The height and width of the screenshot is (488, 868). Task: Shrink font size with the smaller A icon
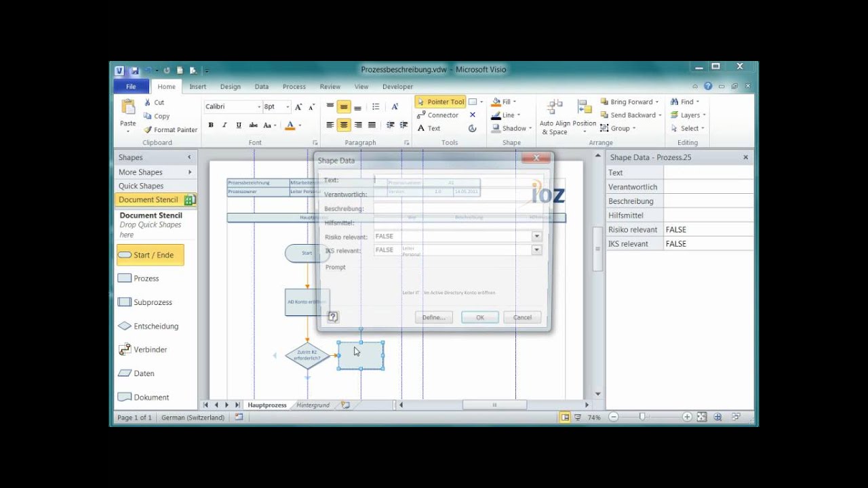(311, 107)
